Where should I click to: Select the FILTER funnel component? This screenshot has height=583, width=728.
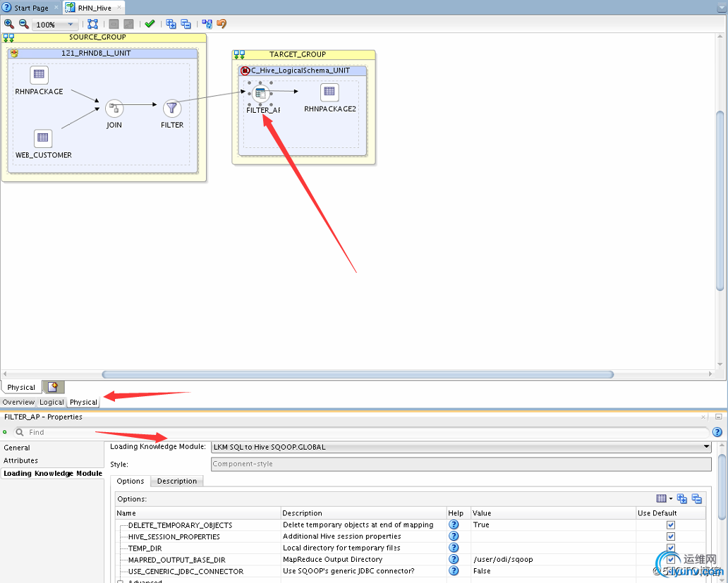(x=172, y=109)
